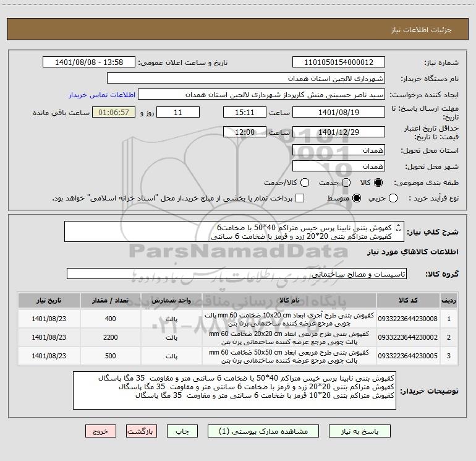Click the اطلاعات کالاهای مورد نیاز heading
This screenshot has height=461, width=476.
(413, 252)
